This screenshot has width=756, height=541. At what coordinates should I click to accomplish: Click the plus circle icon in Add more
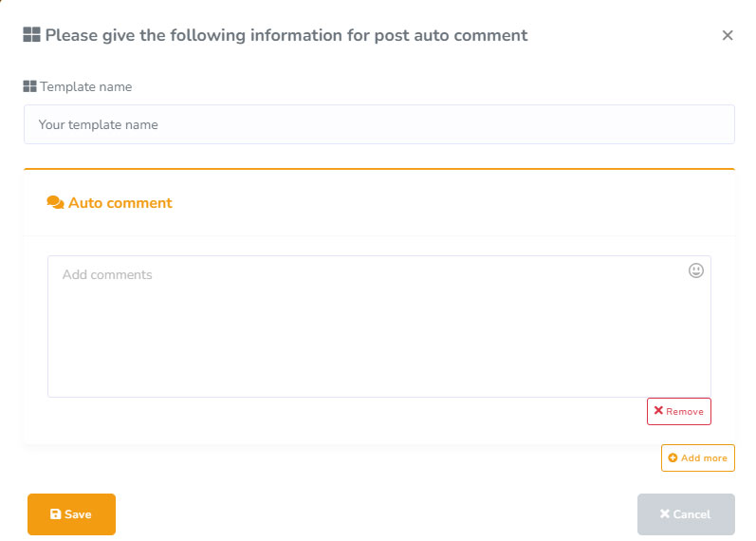pos(673,457)
